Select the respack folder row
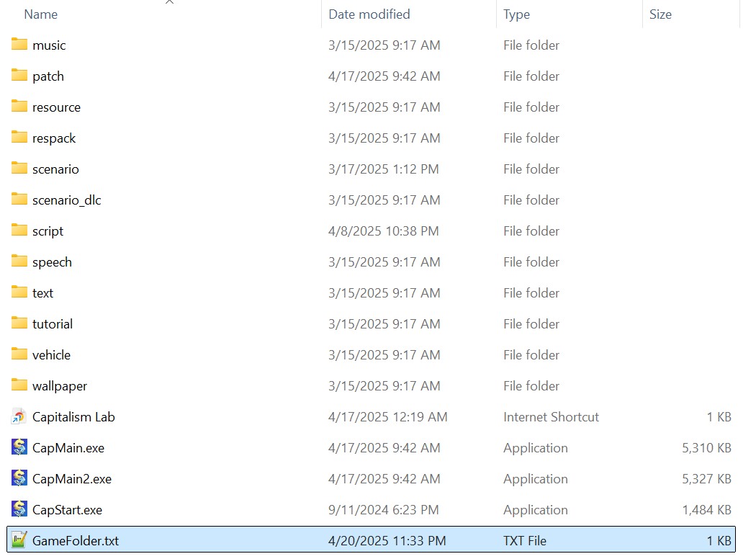This screenshot has height=559, width=756. (54, 138)
